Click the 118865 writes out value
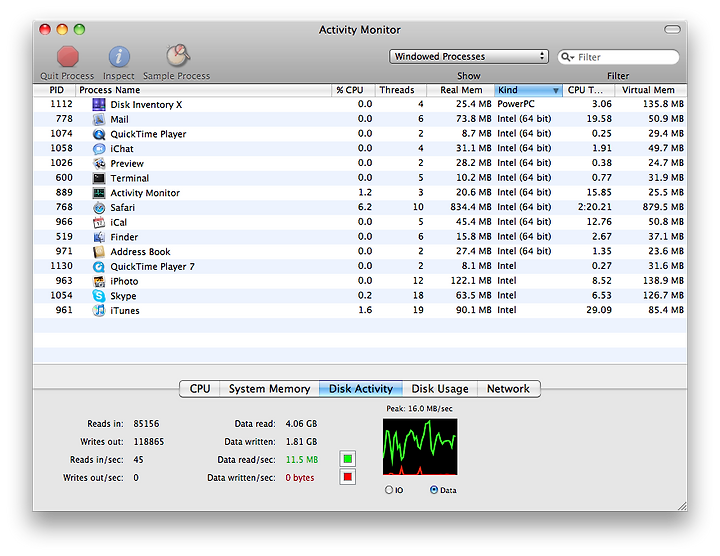 [149, 442]
